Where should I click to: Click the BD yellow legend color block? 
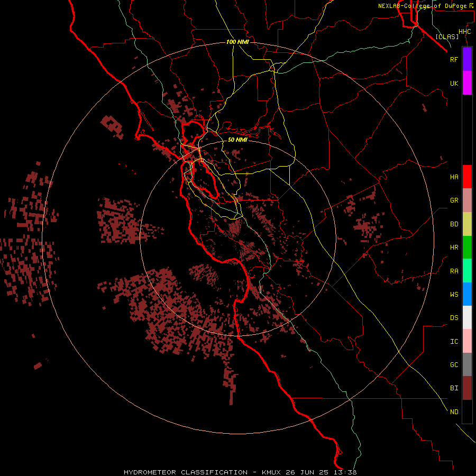coord(467,224)
